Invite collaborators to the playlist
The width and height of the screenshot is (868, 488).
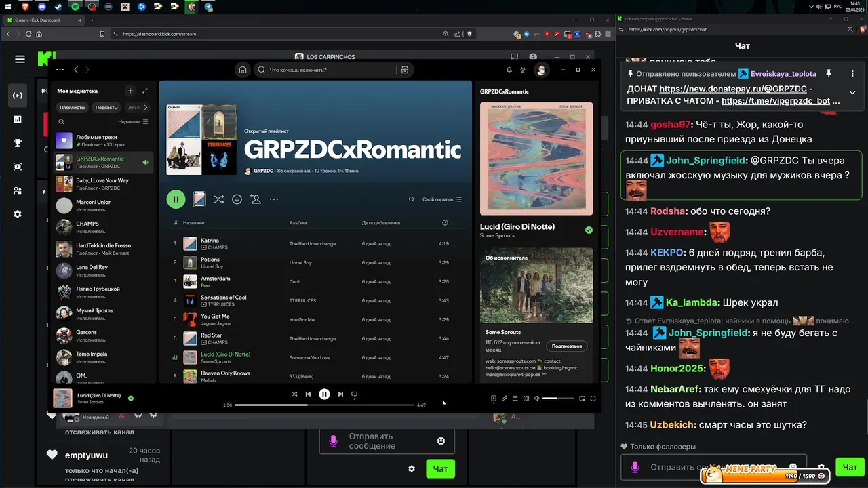pos(255,199)
